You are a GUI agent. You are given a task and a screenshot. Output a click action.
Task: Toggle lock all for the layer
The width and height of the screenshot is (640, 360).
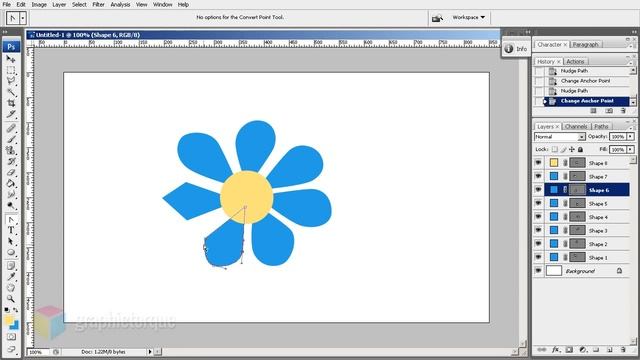[580, 149]
